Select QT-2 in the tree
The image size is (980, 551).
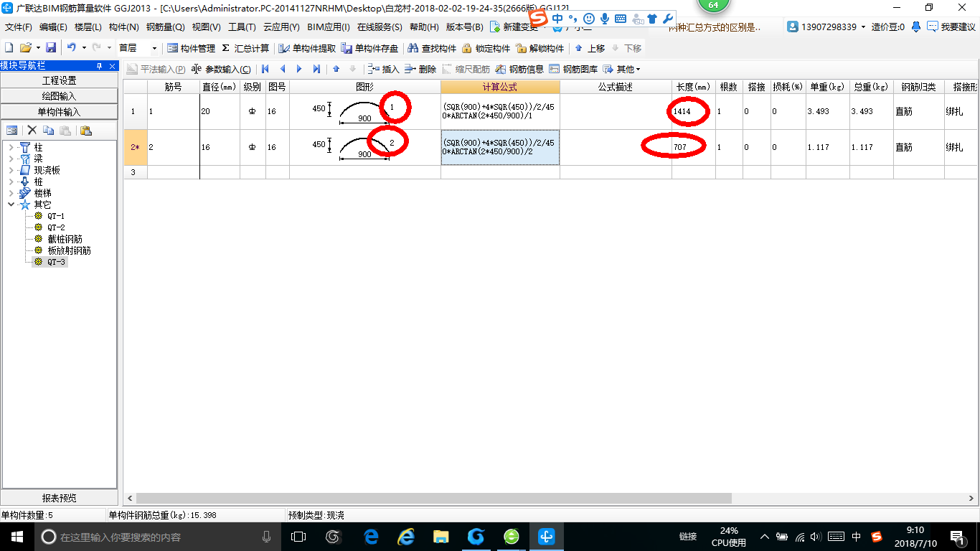click(x=57, y=227)
